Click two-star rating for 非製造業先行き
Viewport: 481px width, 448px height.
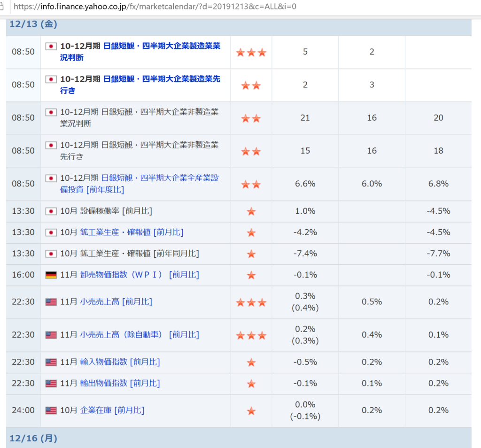[251, 151]
